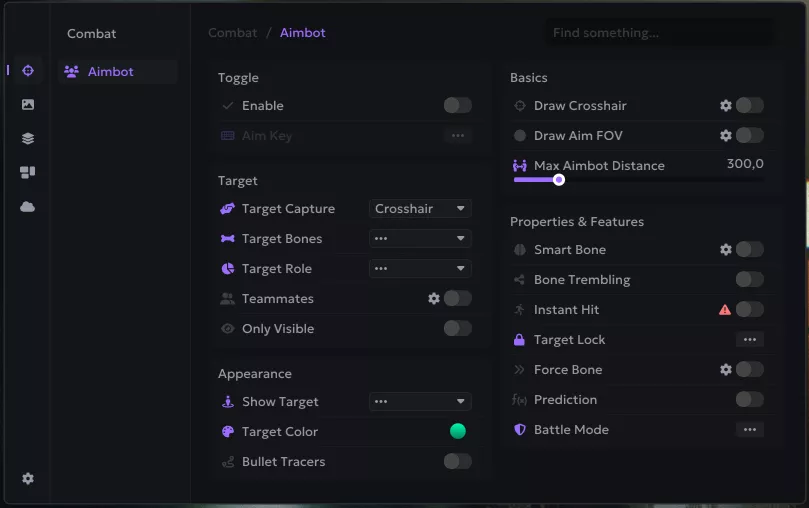Click the Battle Mode ellipsis button
The height and width of the screenshot is (508, 809).
749,430
